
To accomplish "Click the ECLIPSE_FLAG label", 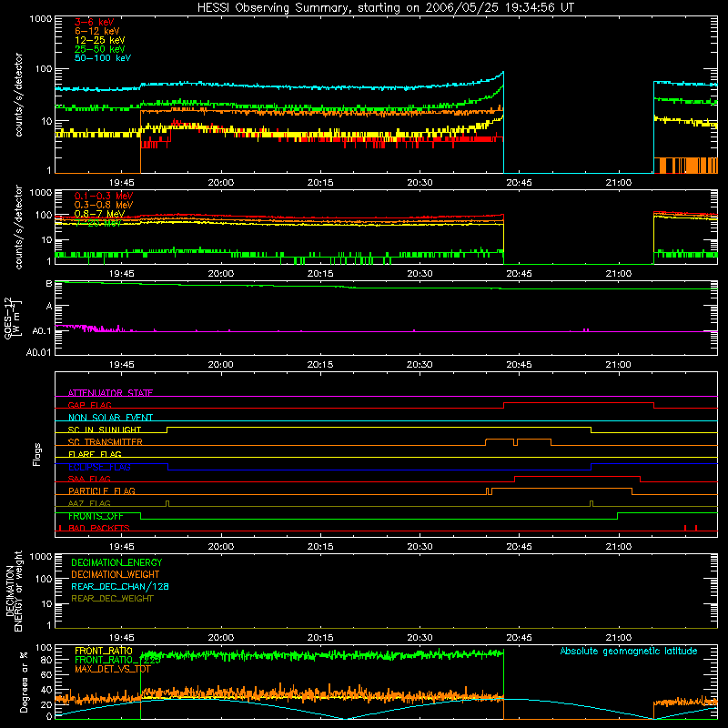I will point(99,467).
